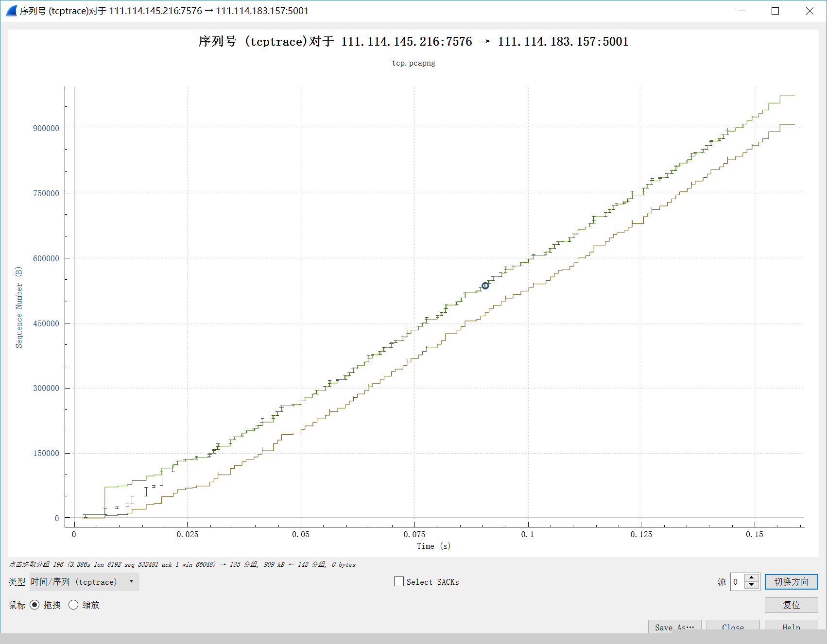Click the Save As… button
The width and height of the screenshot is (827, 644).
point(674,627)
